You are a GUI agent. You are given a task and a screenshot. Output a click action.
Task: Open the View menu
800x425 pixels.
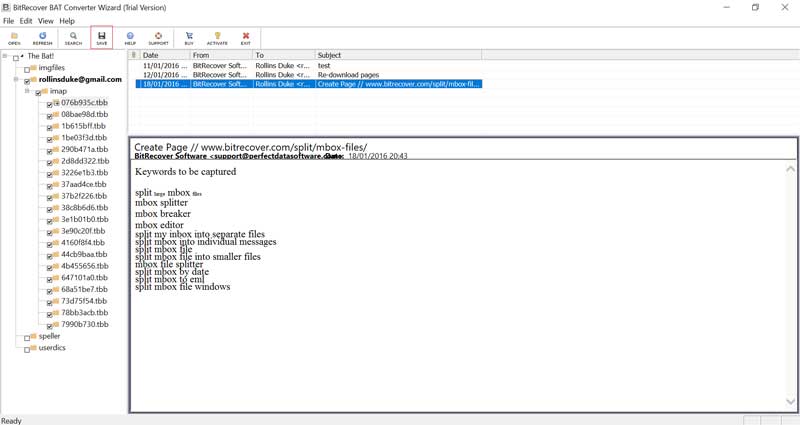click(x=45, y=21)
